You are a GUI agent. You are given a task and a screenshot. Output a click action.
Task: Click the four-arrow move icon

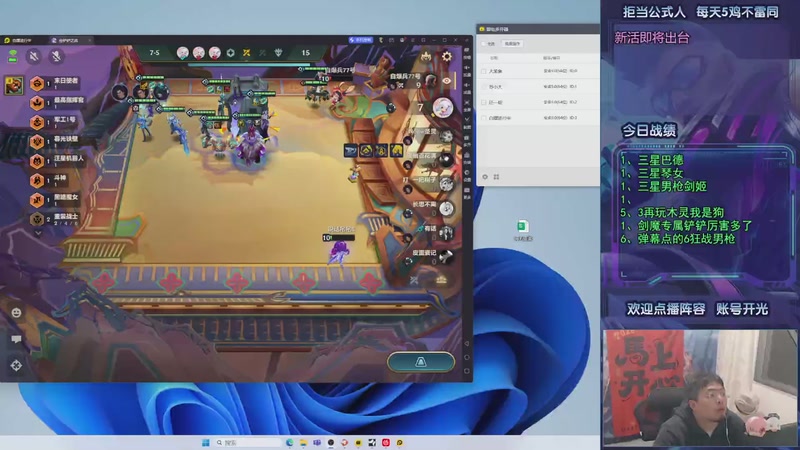(16, 365)
